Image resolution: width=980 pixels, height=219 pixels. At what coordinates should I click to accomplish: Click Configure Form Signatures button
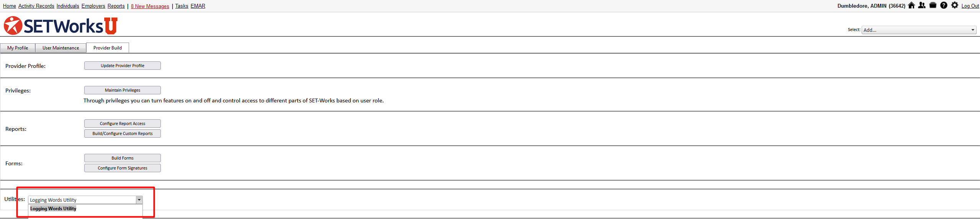click(x=123, y=168)
